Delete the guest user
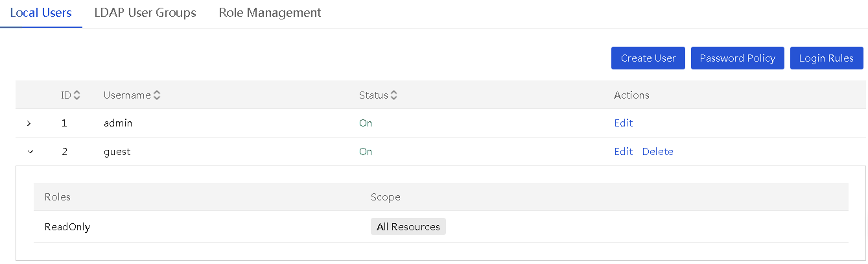868x264 pixels. pos(658,152)
